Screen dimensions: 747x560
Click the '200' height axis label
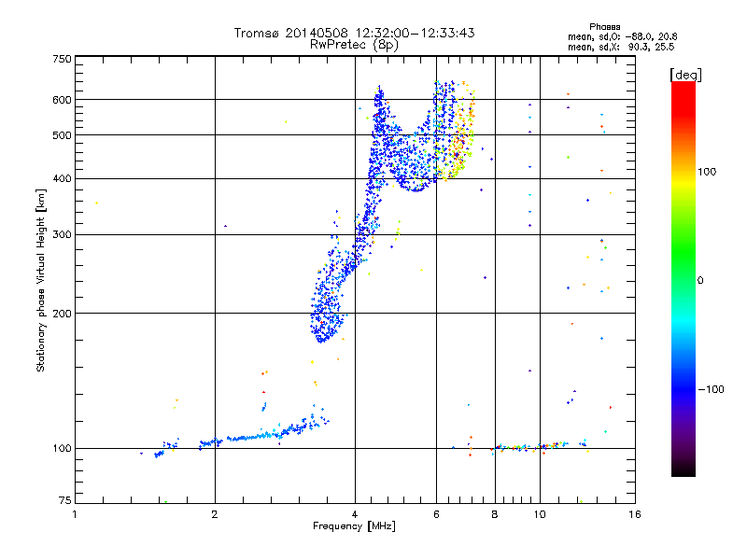coord(62,314)
